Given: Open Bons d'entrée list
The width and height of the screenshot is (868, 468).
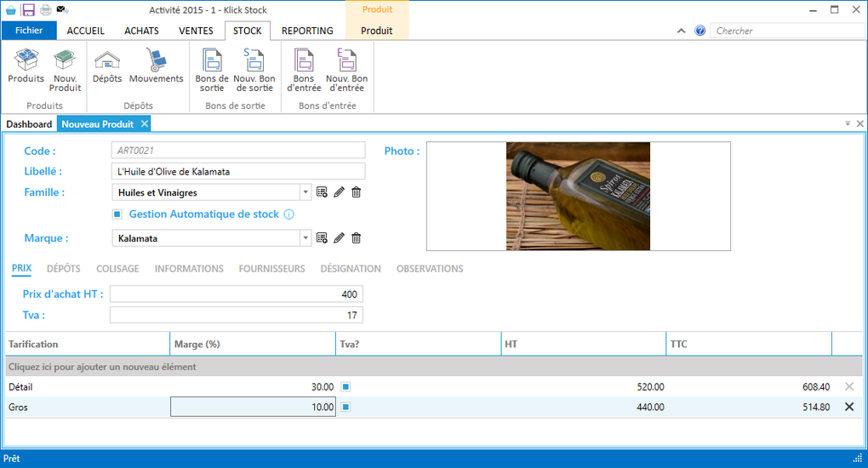Looking at the screenshot, I should pos(304,71).
